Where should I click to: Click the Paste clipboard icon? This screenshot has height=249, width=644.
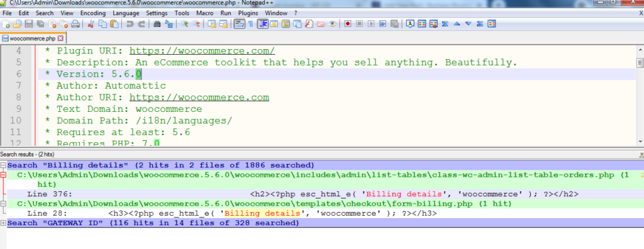(x=114, y=24)
